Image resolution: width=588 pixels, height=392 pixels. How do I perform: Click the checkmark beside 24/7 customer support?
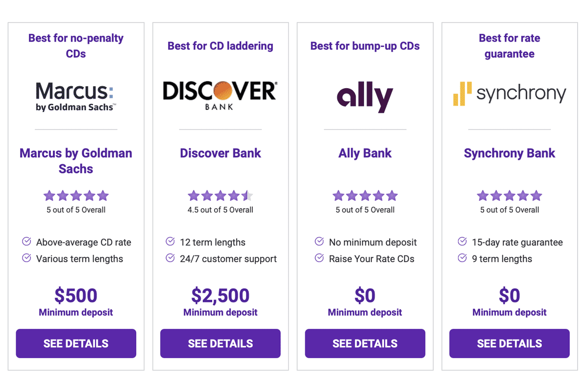[x=170, y=258]
